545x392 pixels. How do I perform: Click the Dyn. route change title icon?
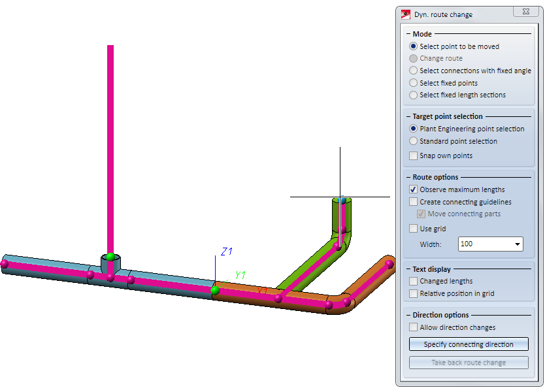406,14
